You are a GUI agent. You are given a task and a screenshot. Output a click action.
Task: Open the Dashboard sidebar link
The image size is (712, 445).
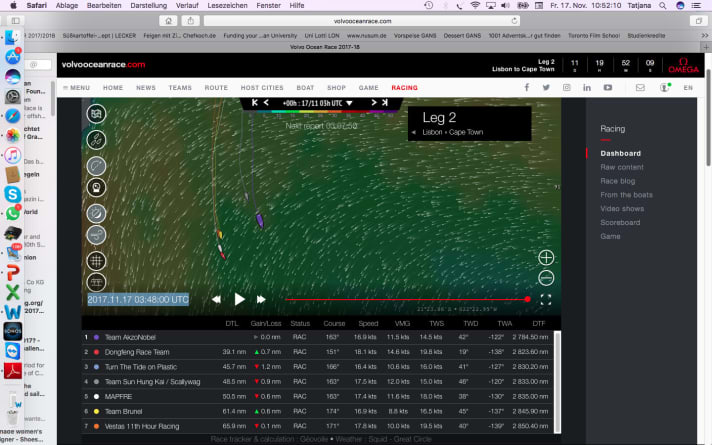coord(620,153)
